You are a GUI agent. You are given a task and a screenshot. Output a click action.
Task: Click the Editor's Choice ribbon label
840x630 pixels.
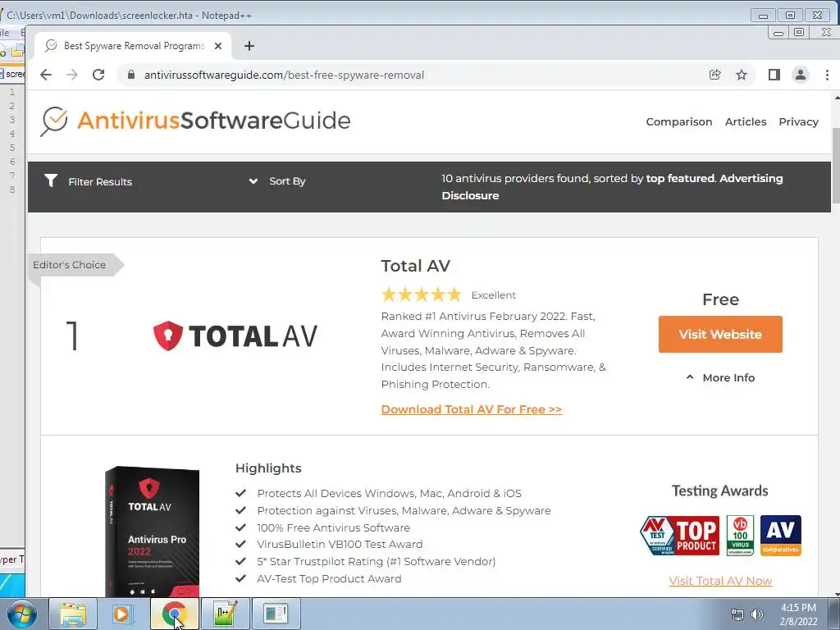[x=70, y=265]
